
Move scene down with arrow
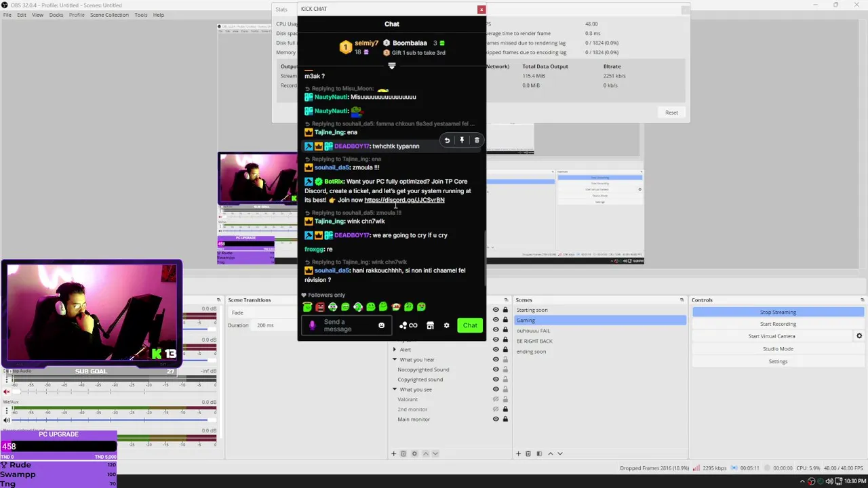560,453
